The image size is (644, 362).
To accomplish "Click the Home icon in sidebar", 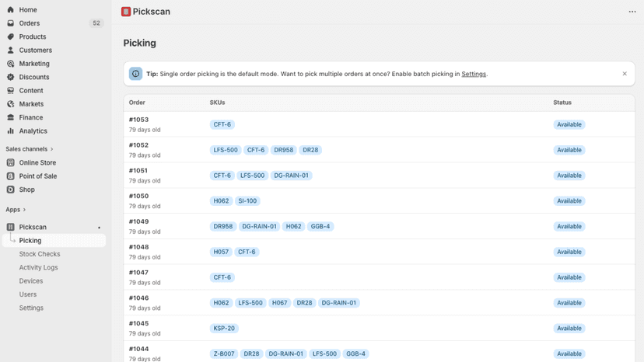I will (x=11, y=10).
